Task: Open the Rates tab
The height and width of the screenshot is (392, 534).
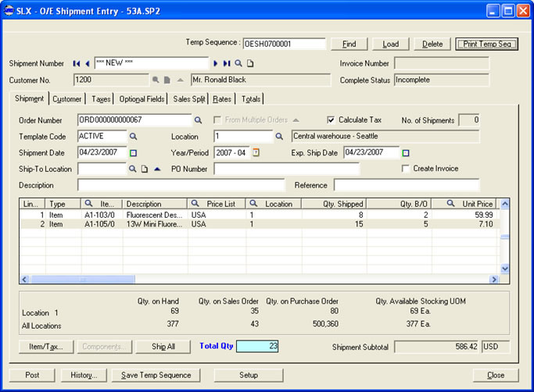Action: pyautogui.click(x=222, y=99)
